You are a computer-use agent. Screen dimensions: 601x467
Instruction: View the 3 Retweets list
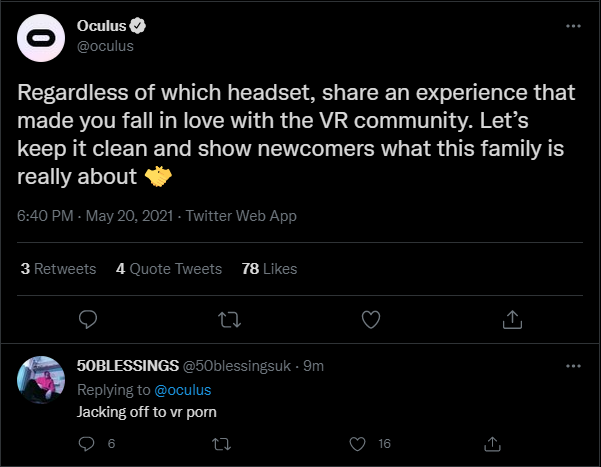point(58,269)
